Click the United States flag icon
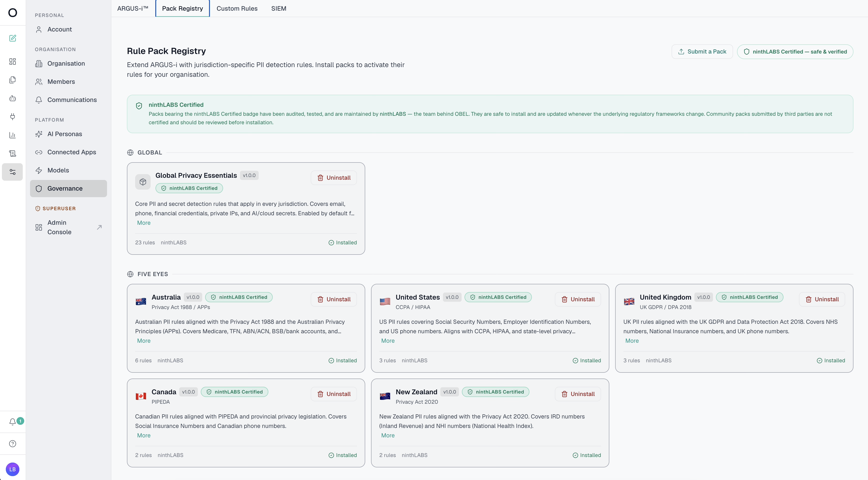Viewport: 868px width, 480px height. coord(385,301)
